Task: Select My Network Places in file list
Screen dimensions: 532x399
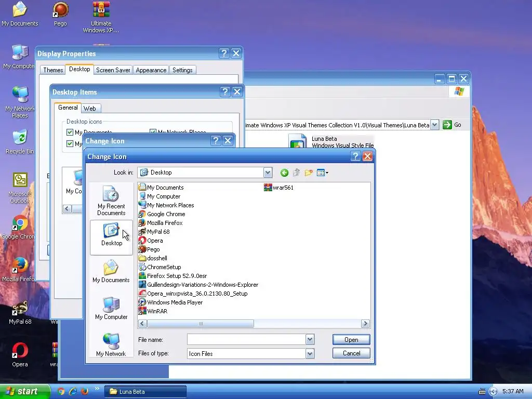Action: (167, 205)
